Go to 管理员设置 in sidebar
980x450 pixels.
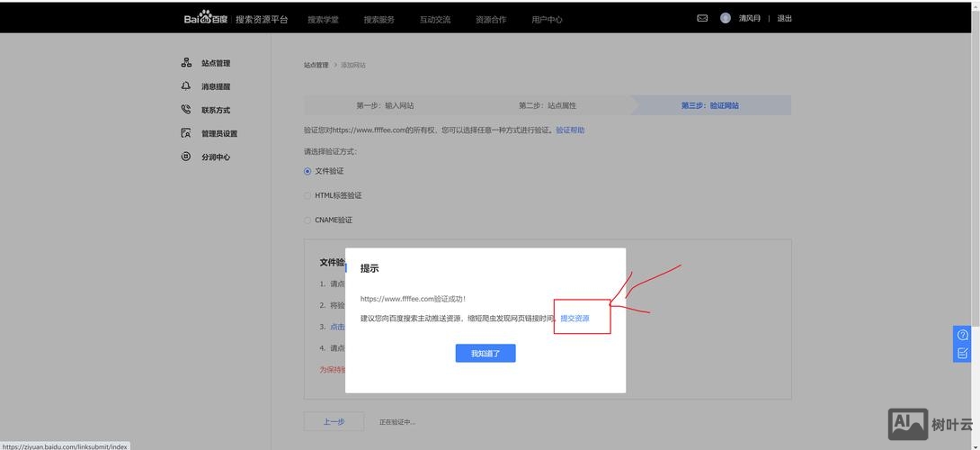point(219,134)
